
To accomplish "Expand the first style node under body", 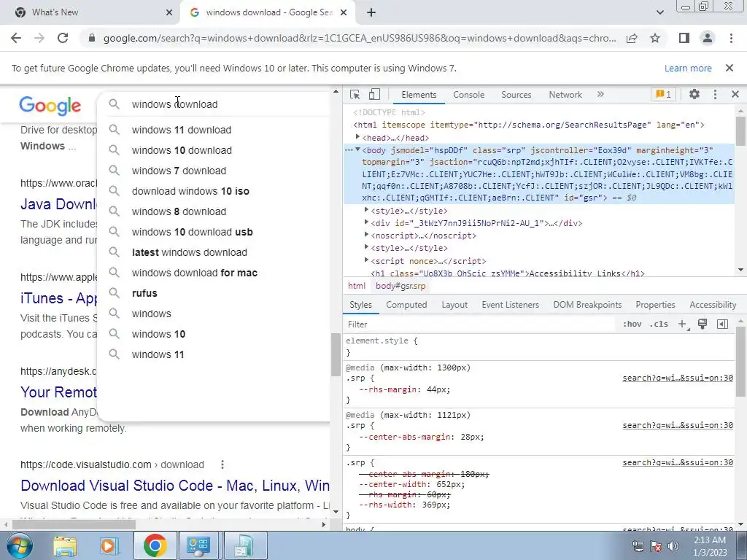I will (366, 209).
